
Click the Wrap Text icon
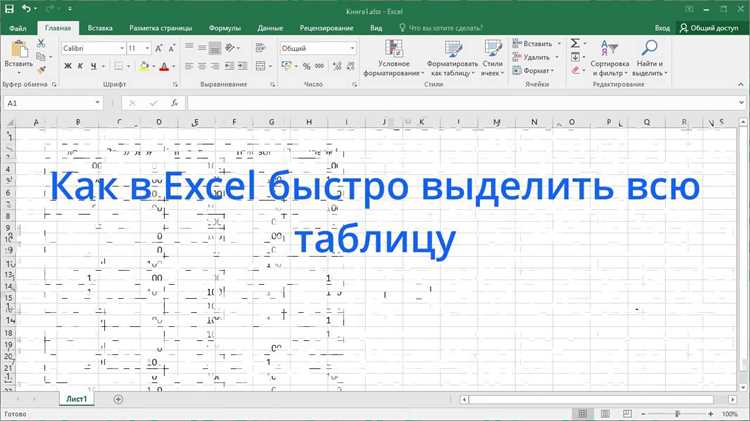(x=260, y=47)
